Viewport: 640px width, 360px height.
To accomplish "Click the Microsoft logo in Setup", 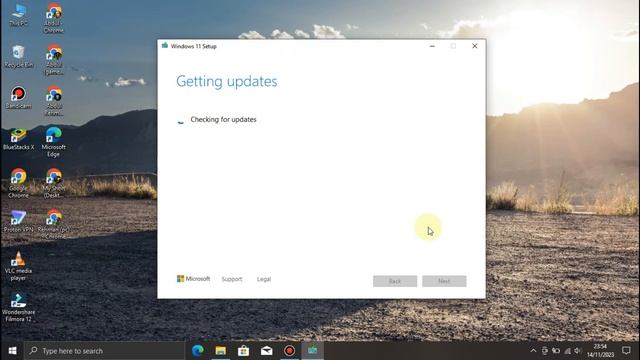I will (193, 279).
